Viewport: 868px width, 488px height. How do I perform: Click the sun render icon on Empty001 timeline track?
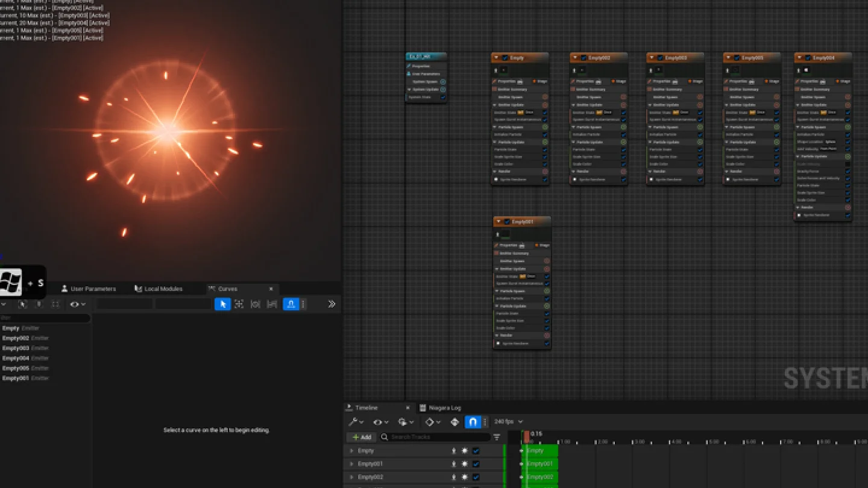point(465,464)
